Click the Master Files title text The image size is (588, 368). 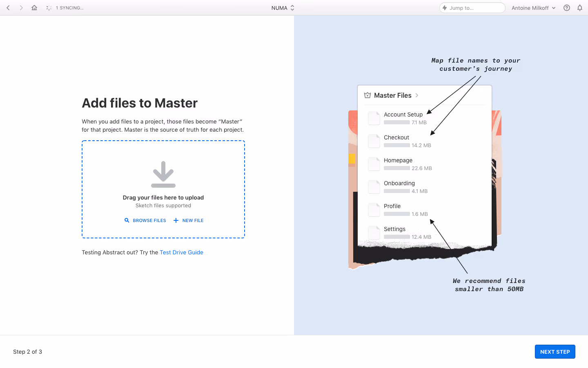pos(393,95)
